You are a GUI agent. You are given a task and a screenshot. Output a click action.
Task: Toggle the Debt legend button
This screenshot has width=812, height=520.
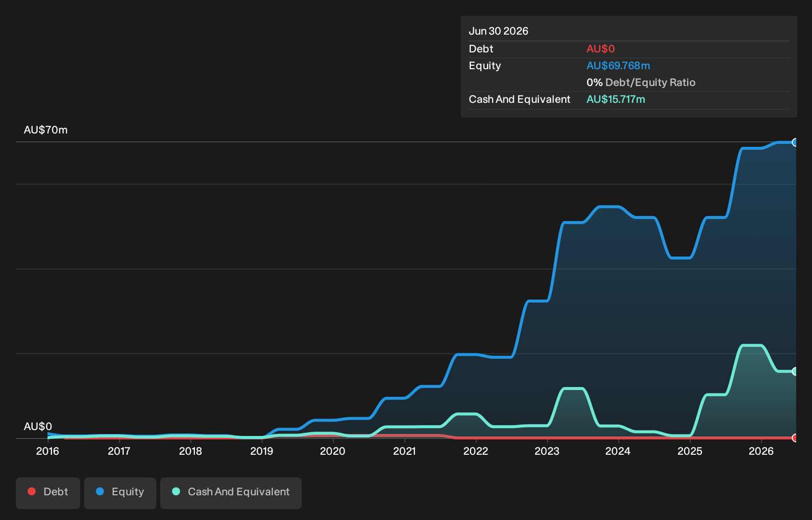(48, 493)
